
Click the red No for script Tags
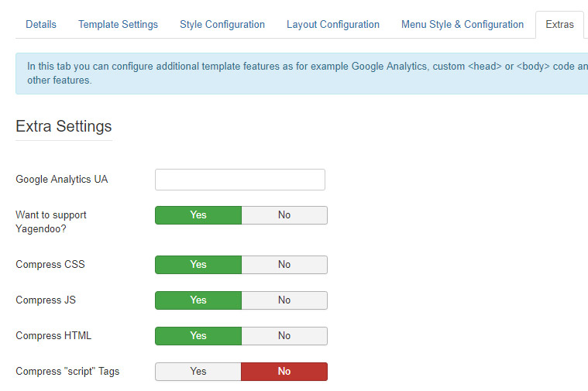coord(284,372)
